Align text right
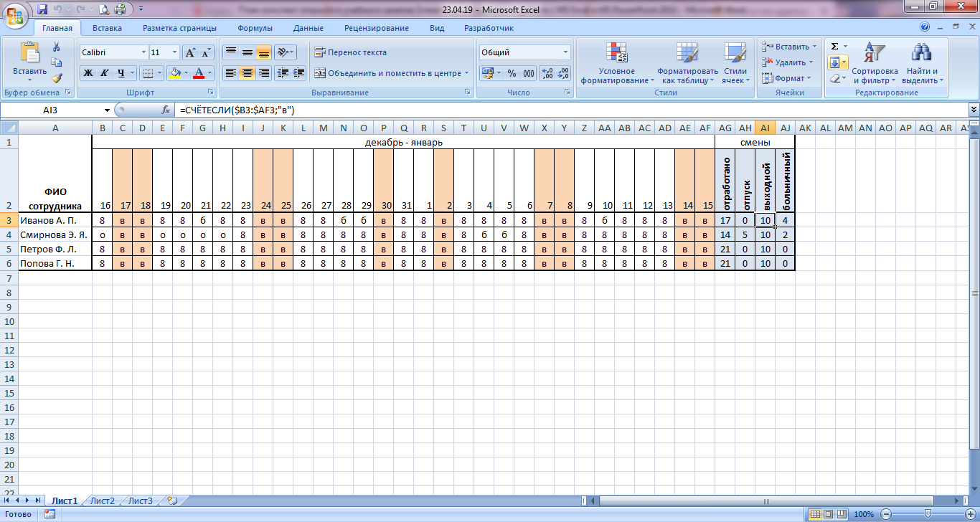This screenshot has width=980, height=522. point(263,73)
